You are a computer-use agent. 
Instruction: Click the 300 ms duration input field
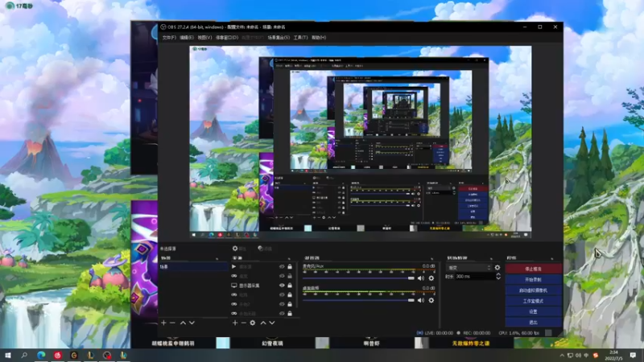pos(475,277)
